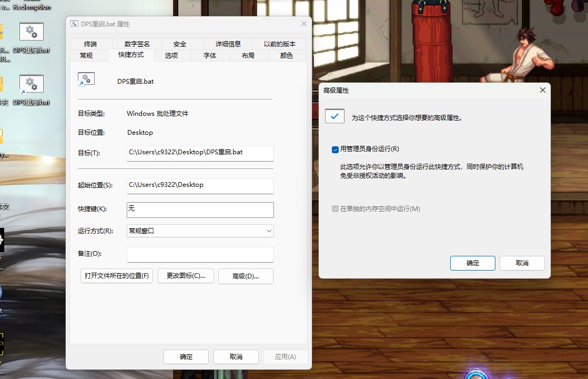
Task: Select the upper DPS重启.bat gear icon on desktop
Action: [31, 32]
